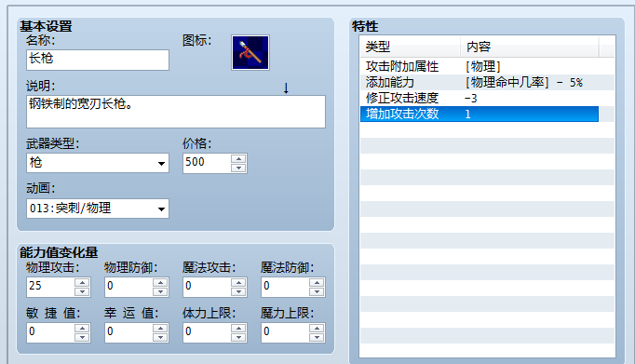The image size is (635, 364).
Task: Click the 体力上限 value field
Action: 207,332
